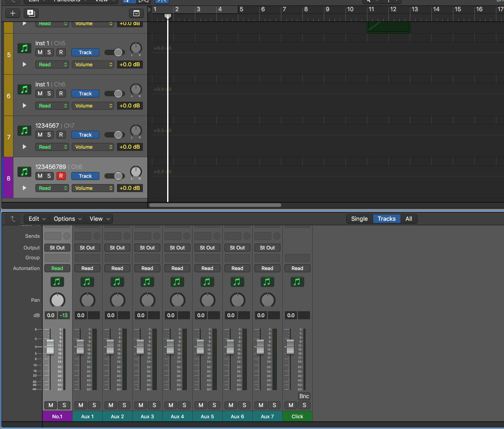The image size is (504, 429).
Task: Mute the Aux 6 channel strip
Action: coord(231,405)
